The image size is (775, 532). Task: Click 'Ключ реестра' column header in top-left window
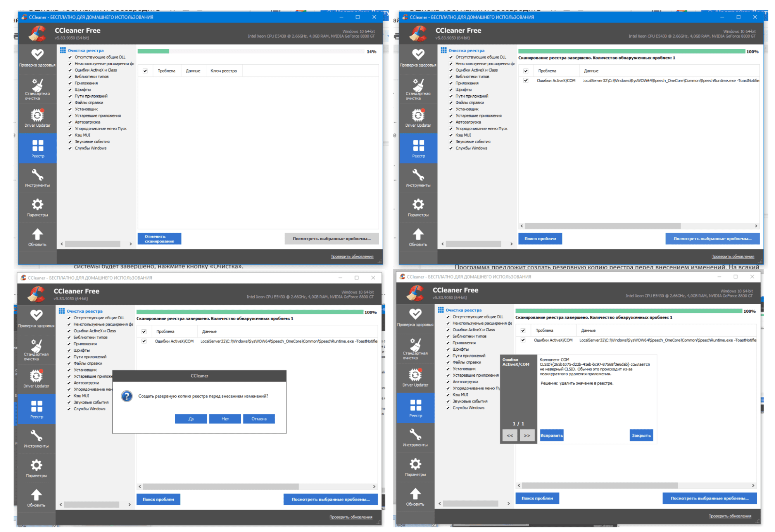pos(224,71)
